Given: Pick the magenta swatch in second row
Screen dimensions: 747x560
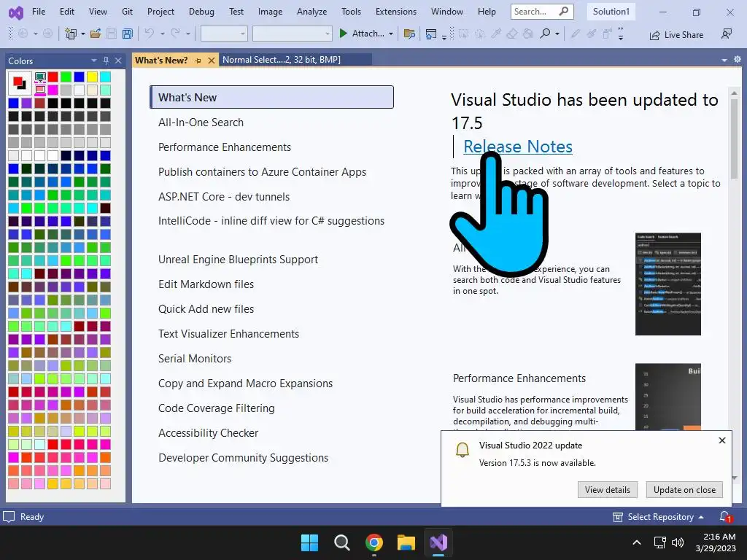Looking at the screenshot, I should click(53, 90).
